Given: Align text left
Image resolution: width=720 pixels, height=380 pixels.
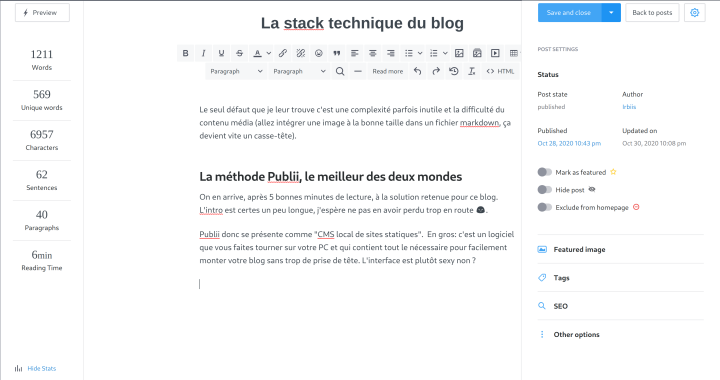Looking at the screenshot, I should [x=354, y=53].
